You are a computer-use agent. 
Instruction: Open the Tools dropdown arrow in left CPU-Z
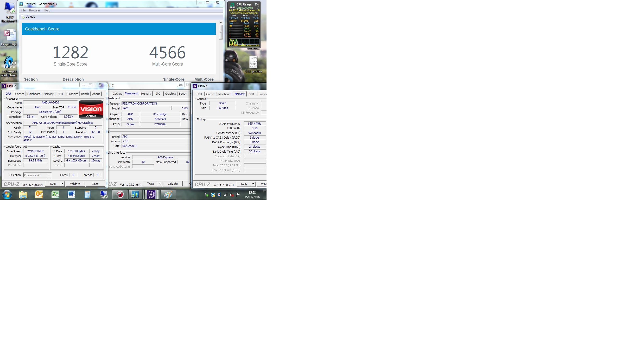pos(62,184)
